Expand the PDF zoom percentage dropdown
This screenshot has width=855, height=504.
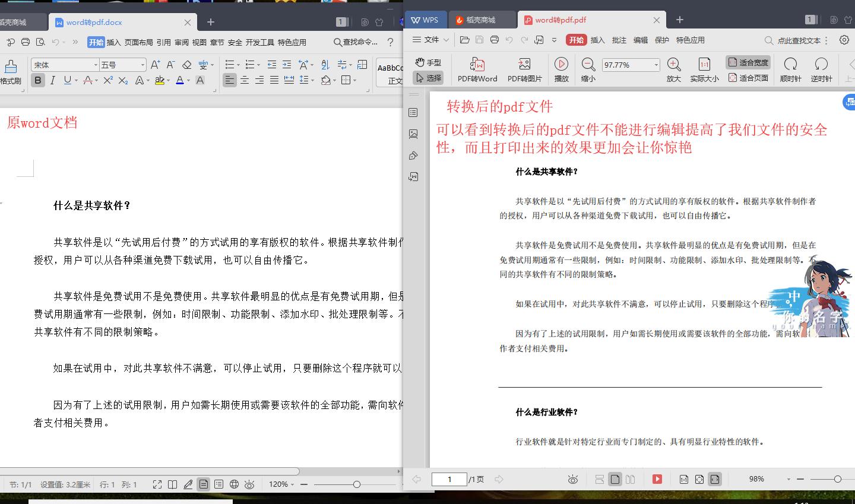tap(655, 64)
